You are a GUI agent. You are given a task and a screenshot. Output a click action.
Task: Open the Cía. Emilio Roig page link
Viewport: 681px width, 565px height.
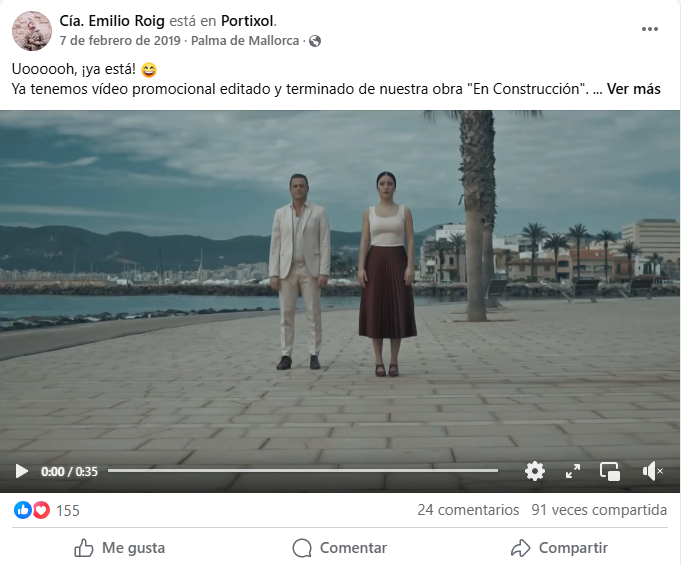click(112, 21)
